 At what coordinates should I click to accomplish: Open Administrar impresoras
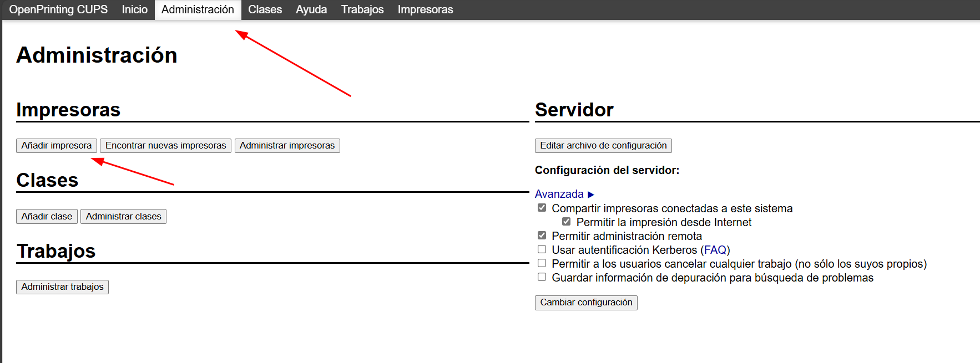(x=287, y=146)
